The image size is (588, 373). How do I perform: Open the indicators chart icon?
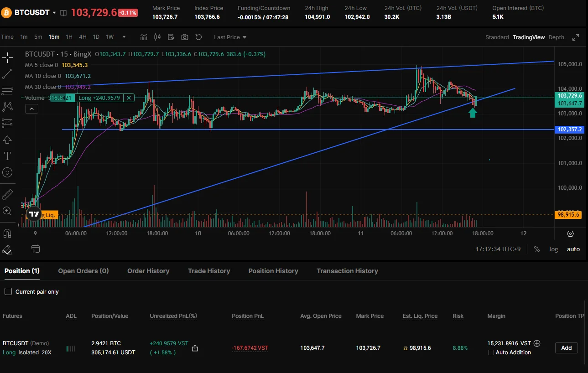[x=144, y=37]
